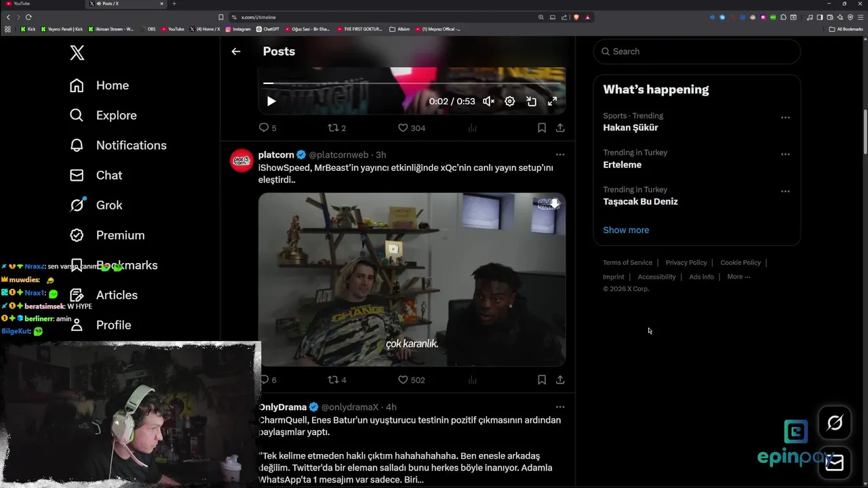The width and height of the screenshot is (868, 488).
Task: Share the platcorn post
Action: pyautogui.click(x=560, y=380)
